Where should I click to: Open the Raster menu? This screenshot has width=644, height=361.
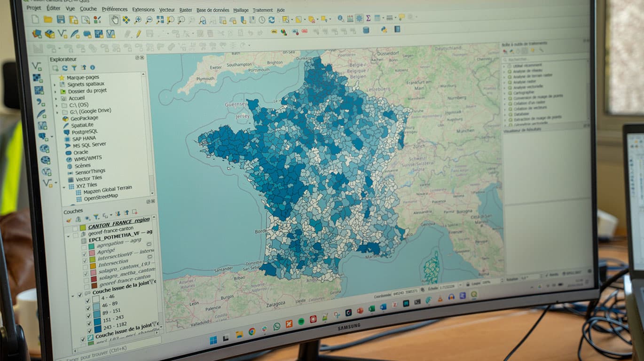pos(186,10)
